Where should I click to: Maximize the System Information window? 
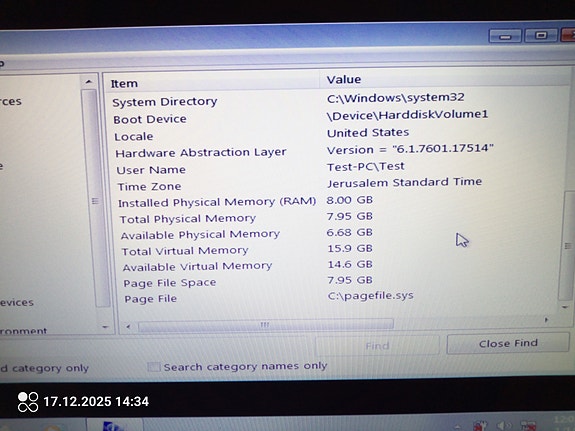pyautogui.click(x=541, y=36)
